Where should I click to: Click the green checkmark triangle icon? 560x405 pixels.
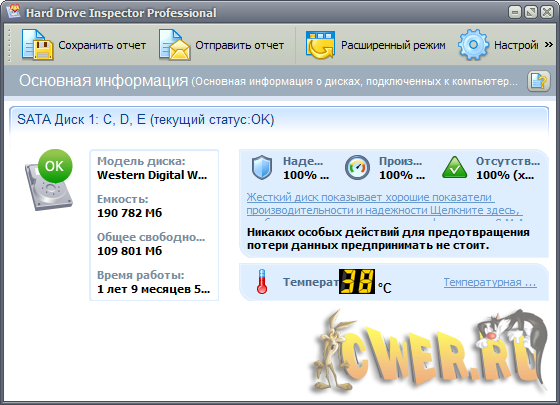tap(454, 167)
